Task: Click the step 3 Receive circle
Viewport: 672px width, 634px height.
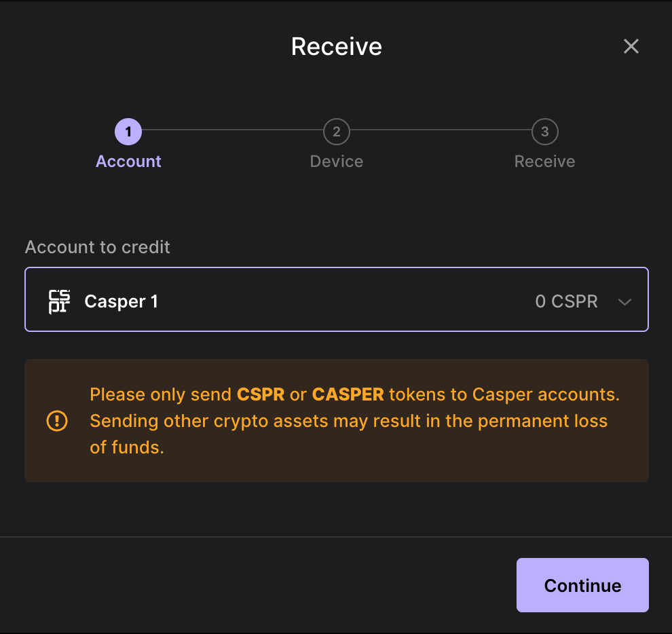Action: [x=544, y=132]
